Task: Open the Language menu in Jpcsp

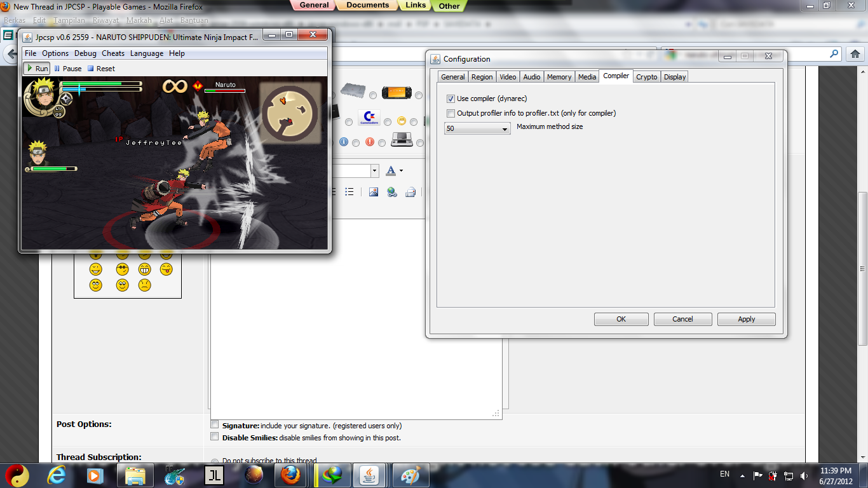Action: click(x=147, y=53)
